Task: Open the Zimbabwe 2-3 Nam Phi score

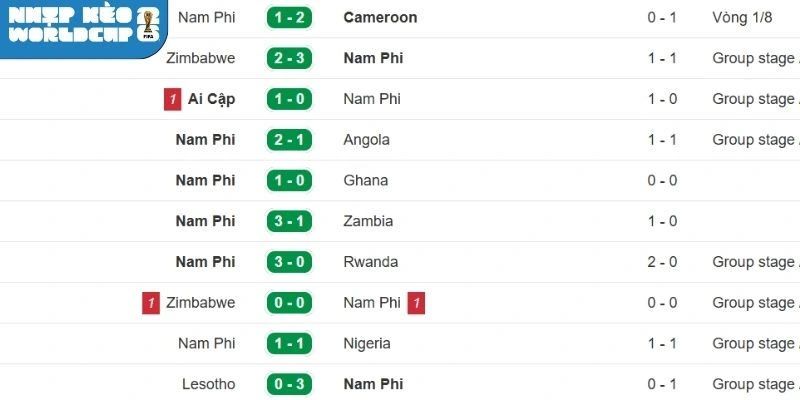Action: (x=291, y=58)
